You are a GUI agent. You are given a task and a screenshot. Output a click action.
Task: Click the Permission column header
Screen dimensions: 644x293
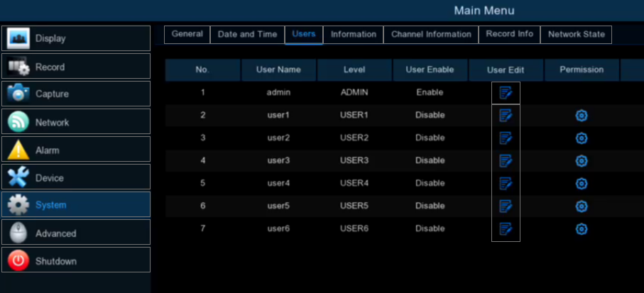pos(582,70)
